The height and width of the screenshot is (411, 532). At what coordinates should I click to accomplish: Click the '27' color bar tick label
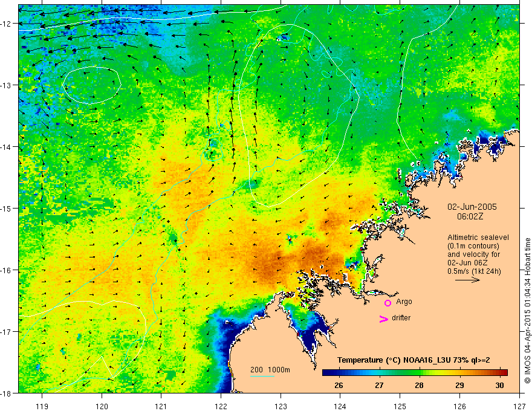click(x=379, y=385)
